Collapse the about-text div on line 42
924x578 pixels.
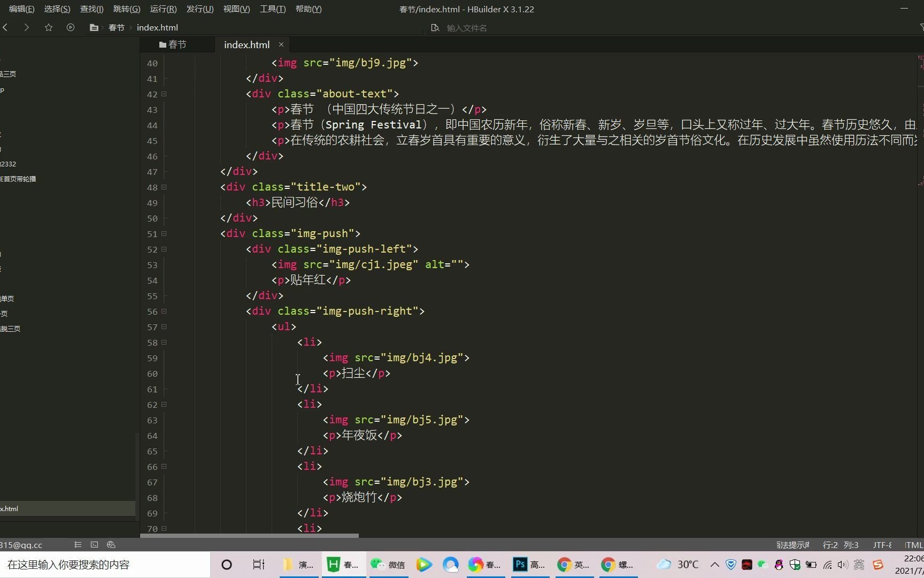tap(164, 94)
